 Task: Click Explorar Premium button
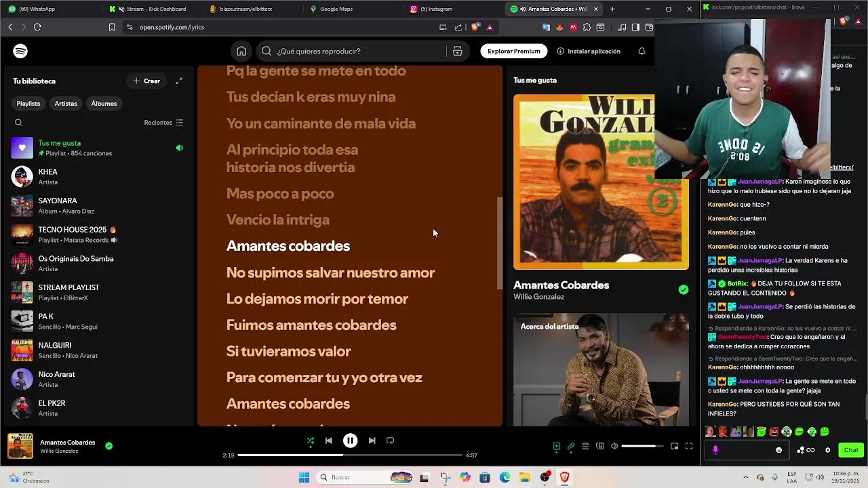(x=514, y=52)
